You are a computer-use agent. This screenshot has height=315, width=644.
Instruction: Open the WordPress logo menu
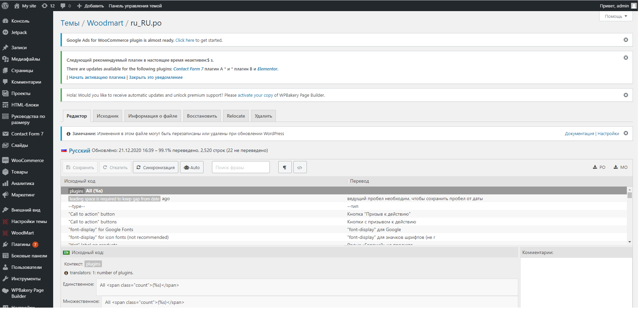coord(5,6)
